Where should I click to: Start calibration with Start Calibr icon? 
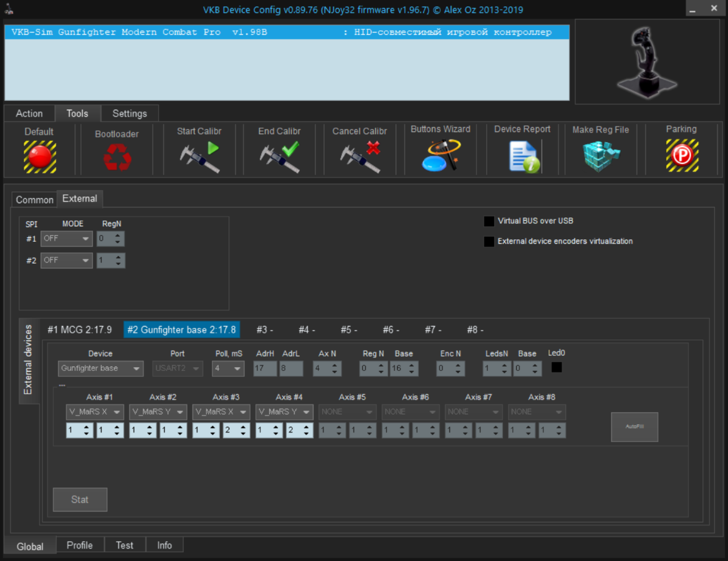point(199,157)
